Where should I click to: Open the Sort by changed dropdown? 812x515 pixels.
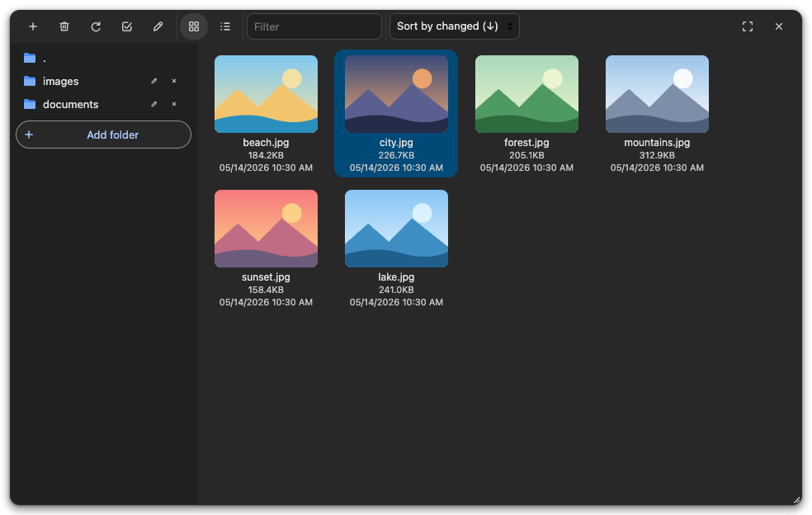click(454, 26)
